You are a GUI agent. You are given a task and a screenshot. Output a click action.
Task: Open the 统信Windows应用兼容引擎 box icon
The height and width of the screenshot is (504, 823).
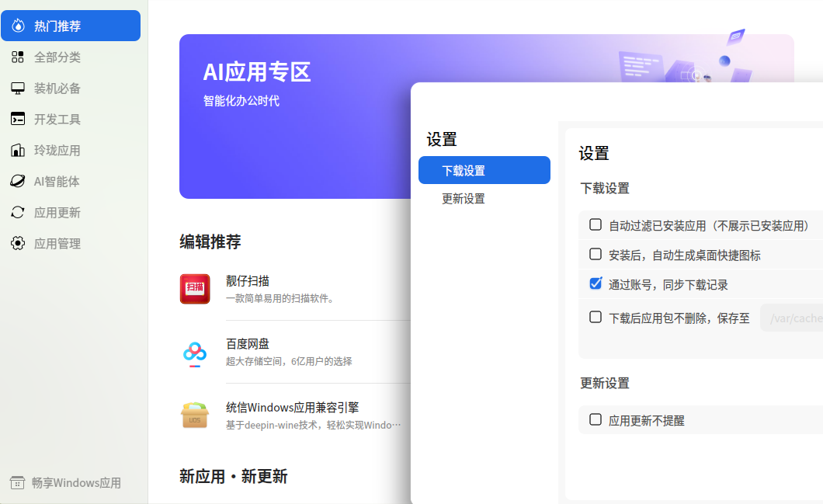point(195,415)
